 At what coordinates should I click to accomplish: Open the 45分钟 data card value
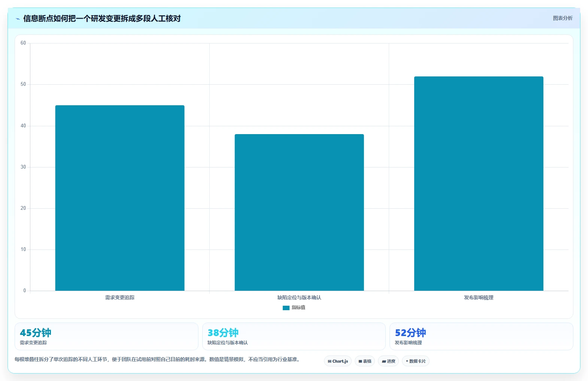(x=36, y=333)
